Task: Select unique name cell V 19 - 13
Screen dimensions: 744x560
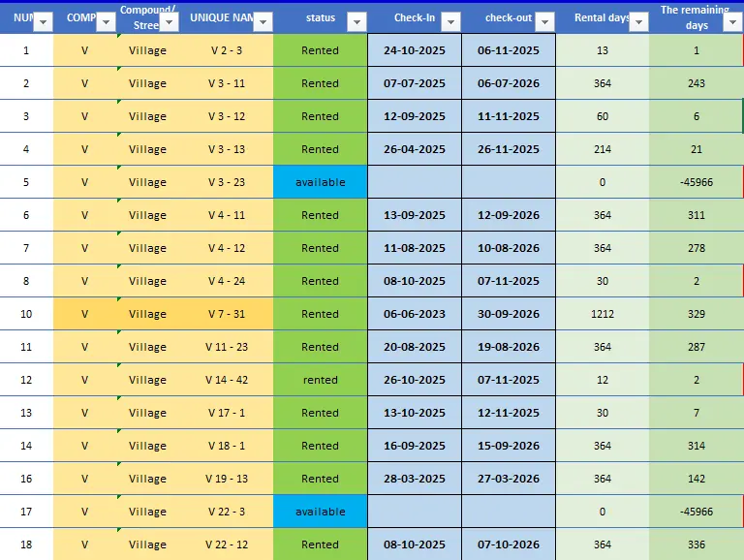Action: pos(227,479)
